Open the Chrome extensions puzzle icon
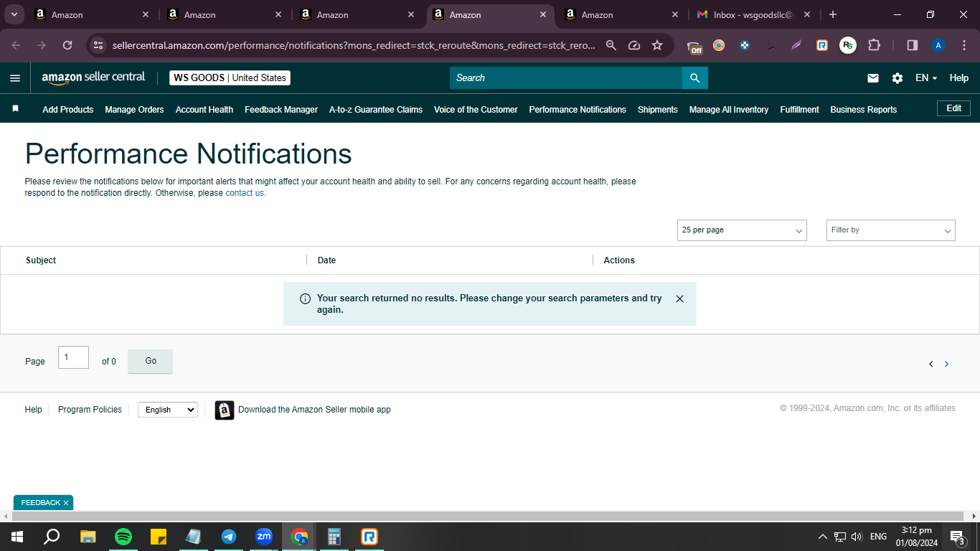Viewport: 980px width, 551px height. click(874, 45)
